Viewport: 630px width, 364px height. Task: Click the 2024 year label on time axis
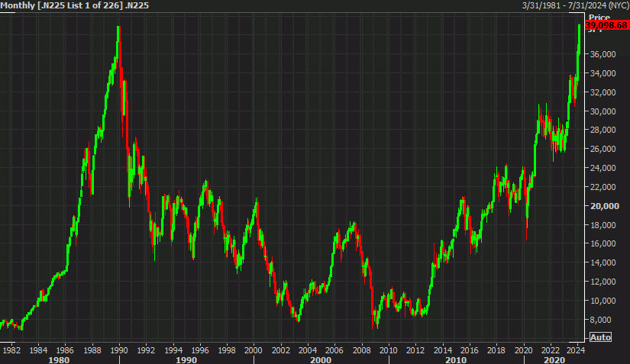pyautogui.click(x=575, y=350)
